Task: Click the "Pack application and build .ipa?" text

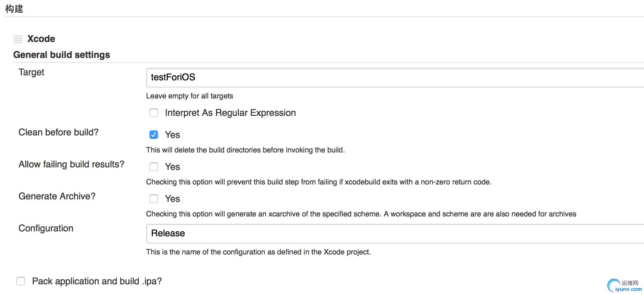Action: pos(97,281)
